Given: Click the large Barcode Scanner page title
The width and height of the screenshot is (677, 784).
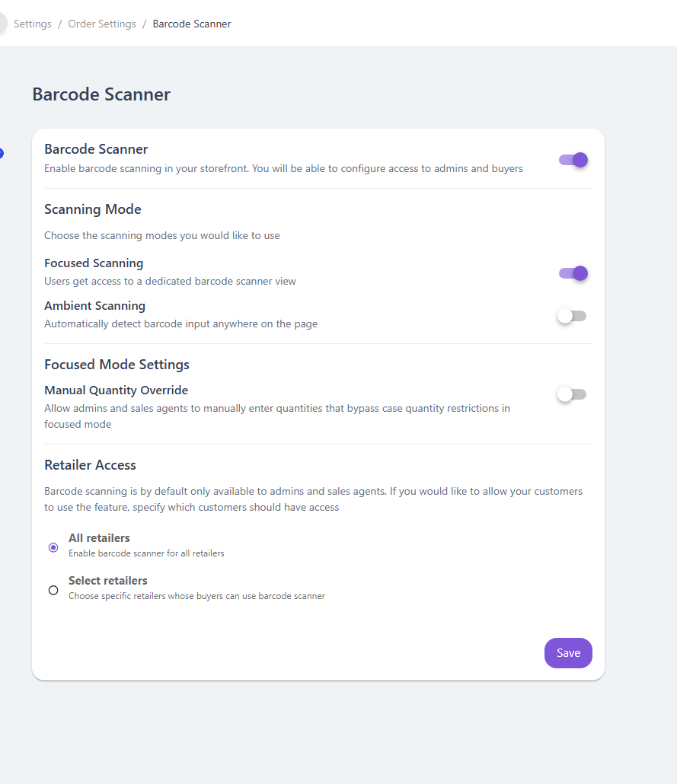Looking at the screenshot, I should (101, 94).
